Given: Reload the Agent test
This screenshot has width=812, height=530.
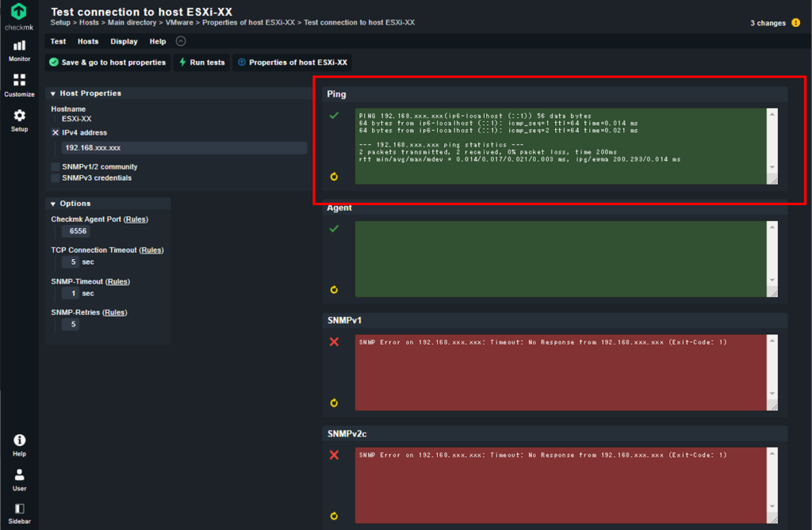Looking at the screenshot, I should [x=334, y=289].
